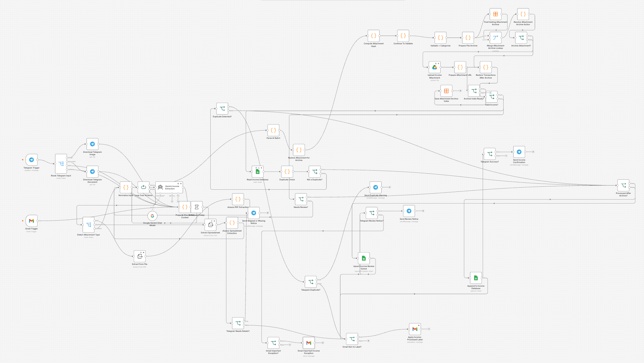Viewport: 644px width, 363px height.
Task: Select the Upsert Income Review Queue node
Action: tap(364, 258)
